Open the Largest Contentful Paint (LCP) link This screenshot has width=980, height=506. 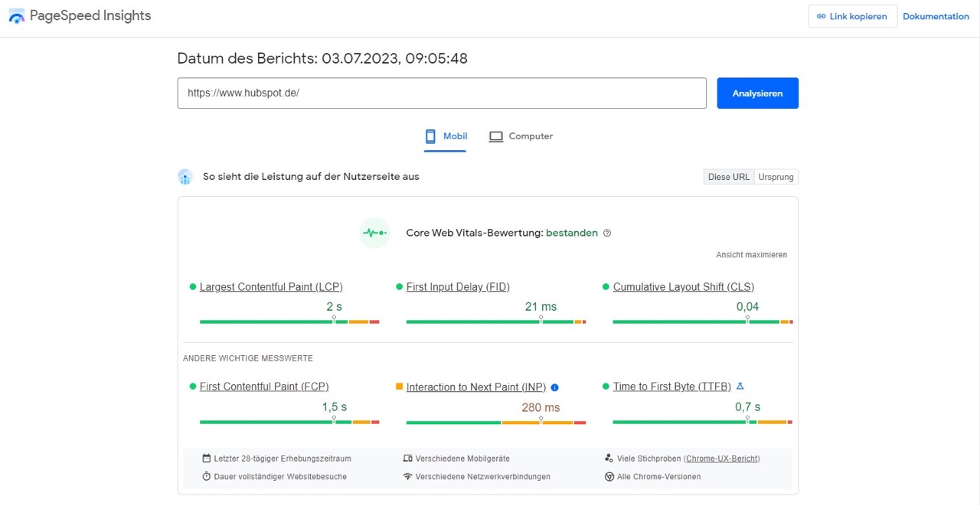pyautogui.click(x=271, y=287)
